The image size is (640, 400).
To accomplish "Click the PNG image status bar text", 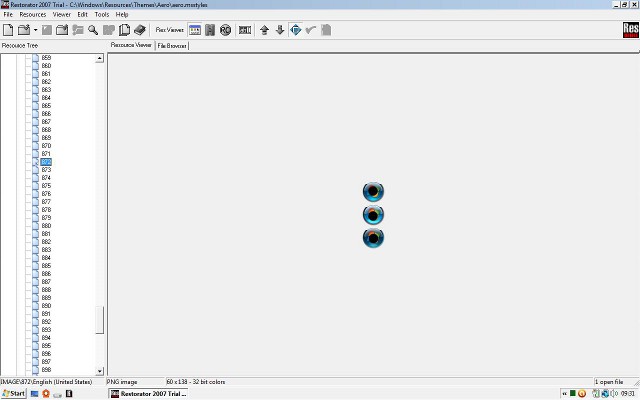I will click(x=122, y=382).
